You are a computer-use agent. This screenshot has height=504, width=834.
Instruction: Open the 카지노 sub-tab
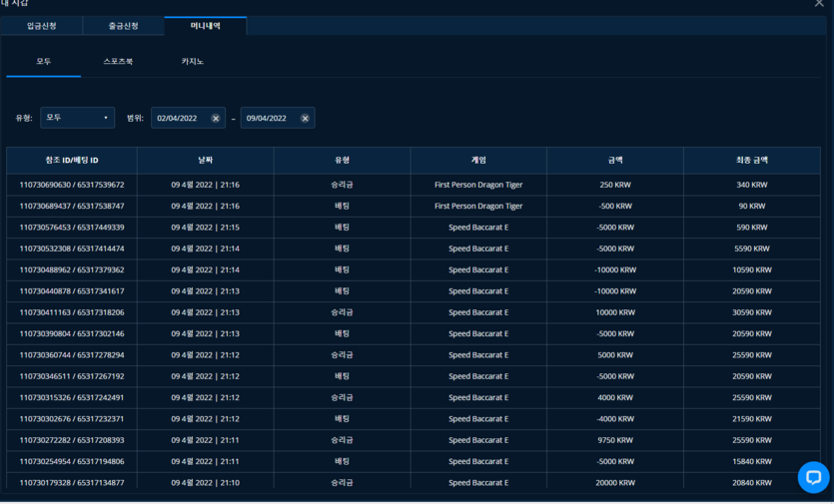(193, 62)
